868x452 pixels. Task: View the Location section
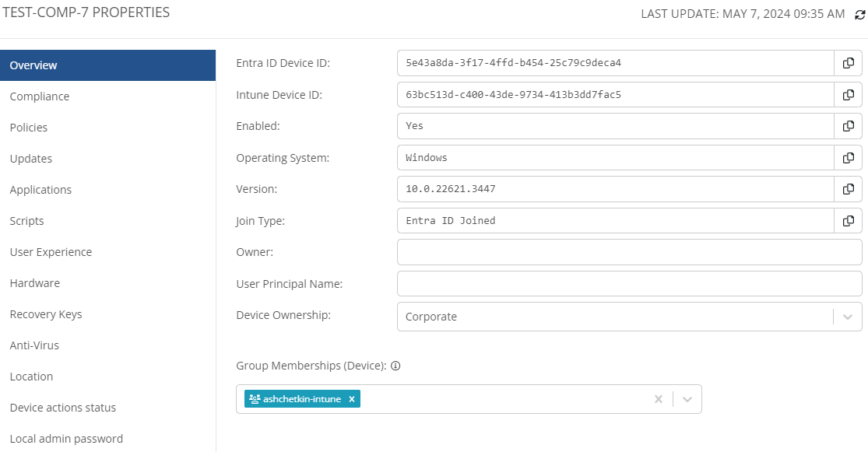(108, 377)
